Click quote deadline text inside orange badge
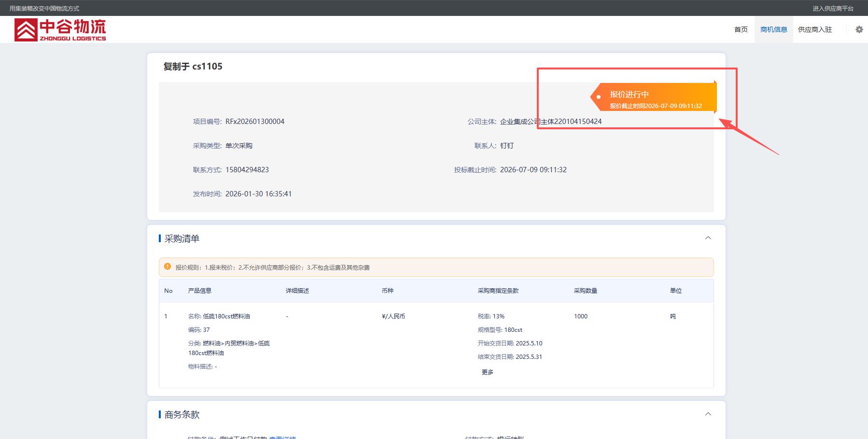868x439 pixels. coord(656,106)
